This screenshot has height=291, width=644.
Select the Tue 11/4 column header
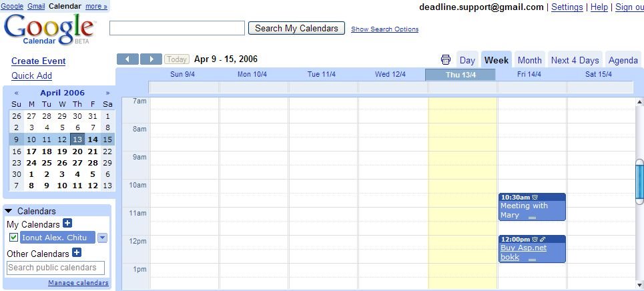click(322, 74)
